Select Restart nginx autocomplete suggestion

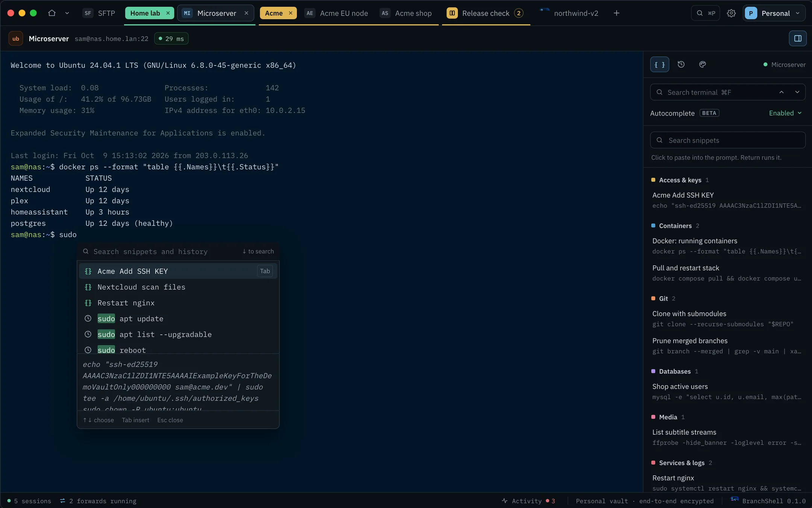(178, 303)
